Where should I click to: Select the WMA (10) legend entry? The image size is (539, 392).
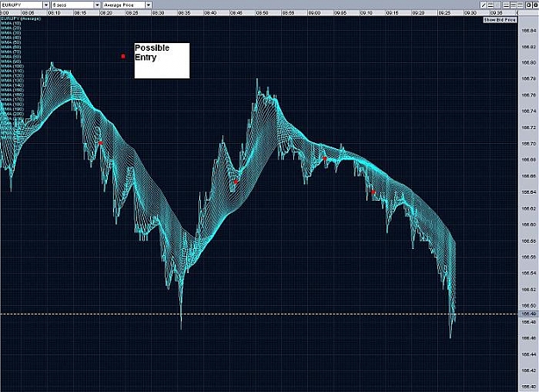point(11,23)
